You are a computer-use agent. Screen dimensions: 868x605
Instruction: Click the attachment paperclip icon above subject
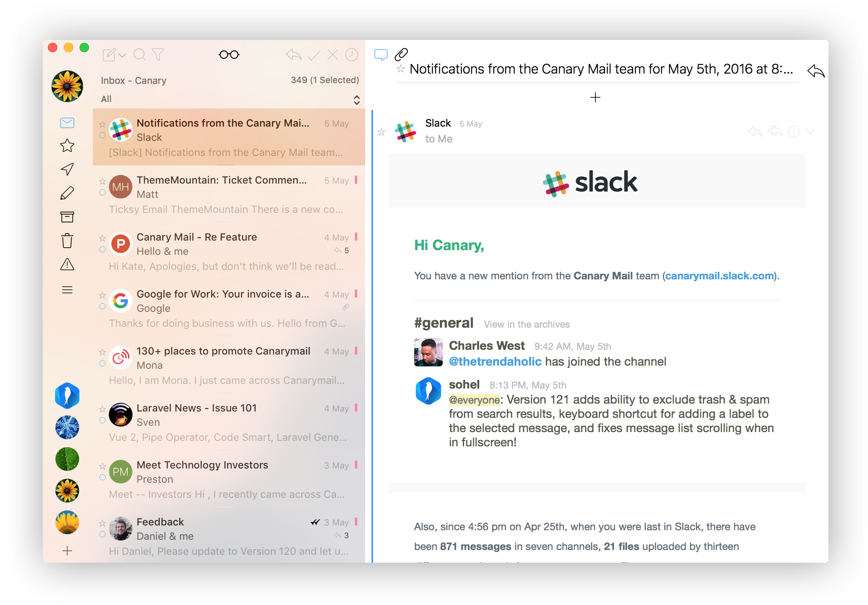(x=401, y=55)
